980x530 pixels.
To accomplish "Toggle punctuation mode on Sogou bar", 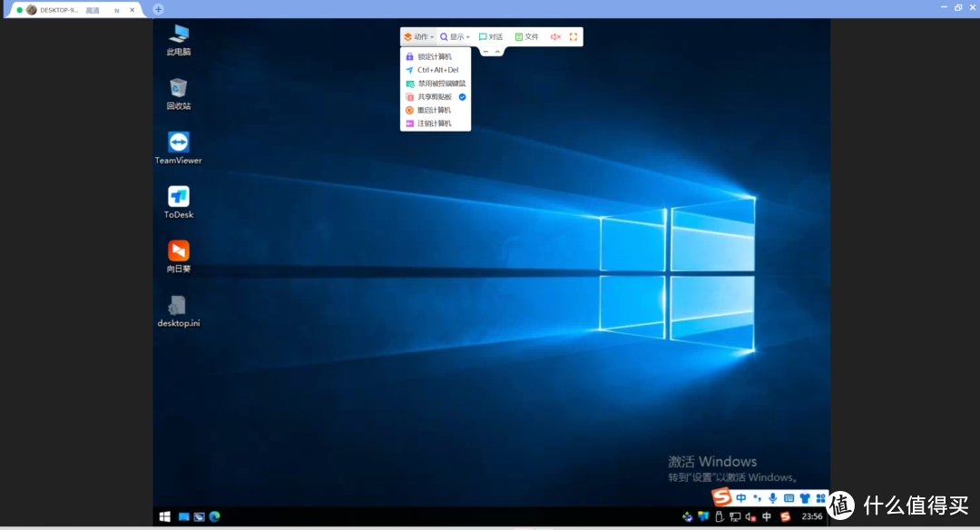I will 758,498.
